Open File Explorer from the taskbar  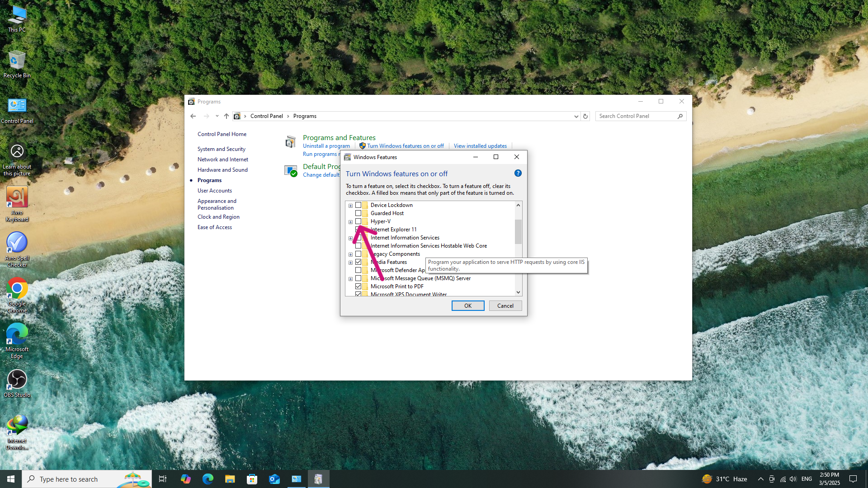tap(230, 479)
